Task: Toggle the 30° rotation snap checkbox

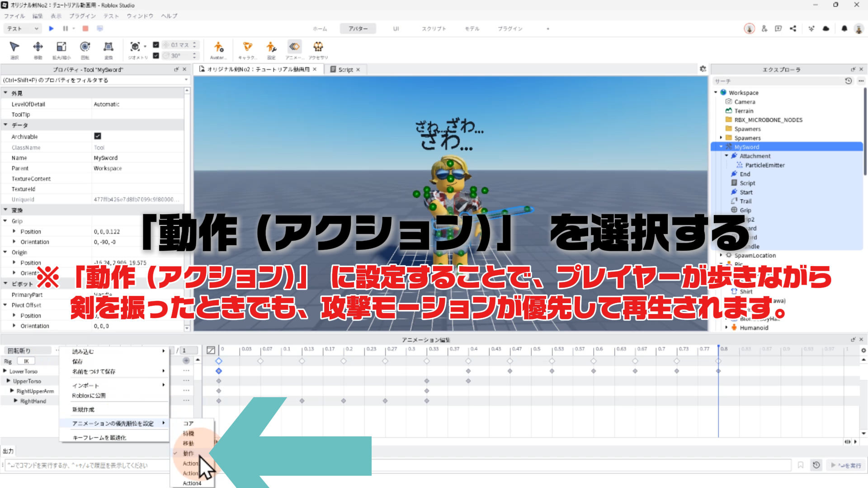Action: click(x=156, y=56)
